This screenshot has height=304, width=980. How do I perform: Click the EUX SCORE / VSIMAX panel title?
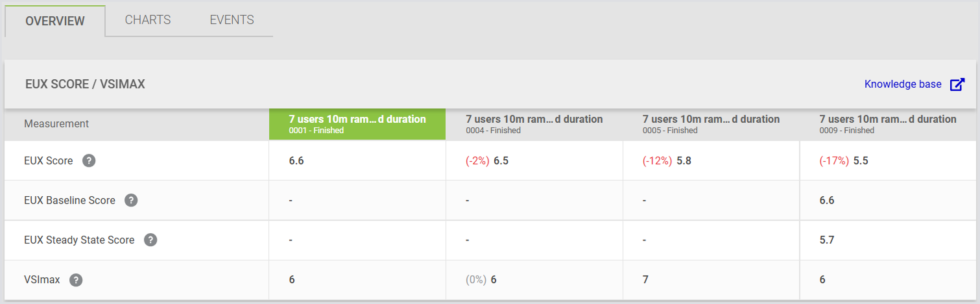click(x=85, y=84)
